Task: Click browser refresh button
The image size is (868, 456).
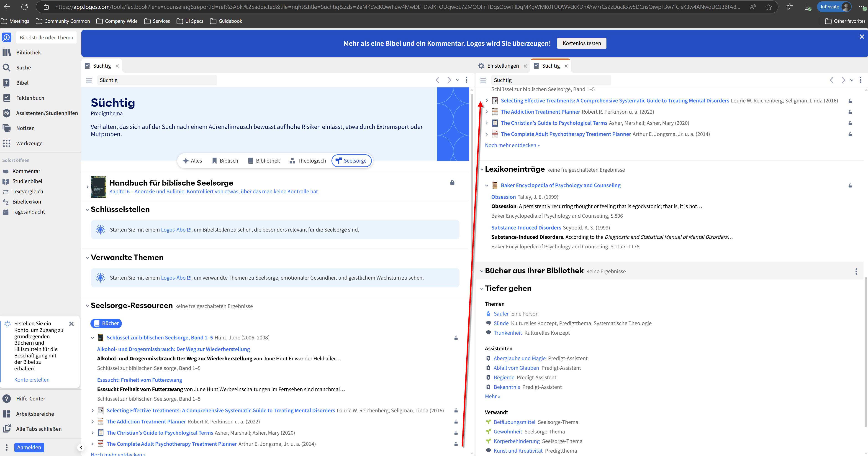Action: [x=25, y=7]
